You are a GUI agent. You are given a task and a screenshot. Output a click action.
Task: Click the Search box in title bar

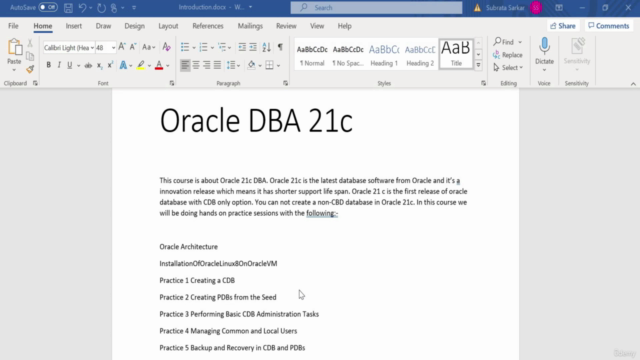376,7
